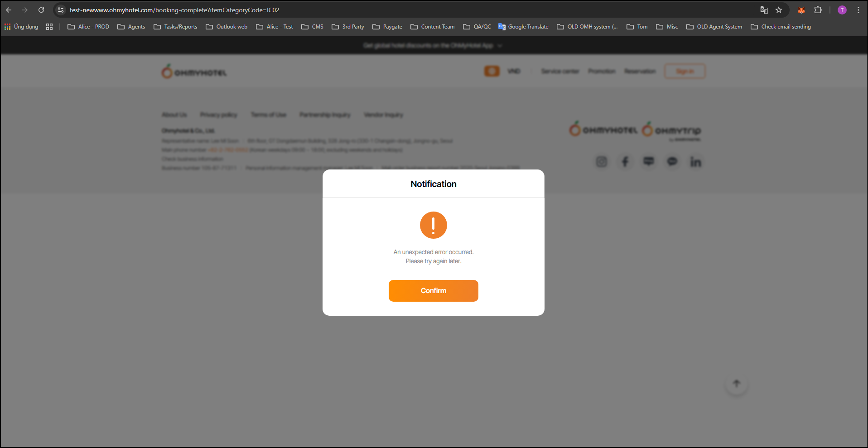View site information next to the URL
The height and width of the screenshot is (448, 868).
coord(61,10)
